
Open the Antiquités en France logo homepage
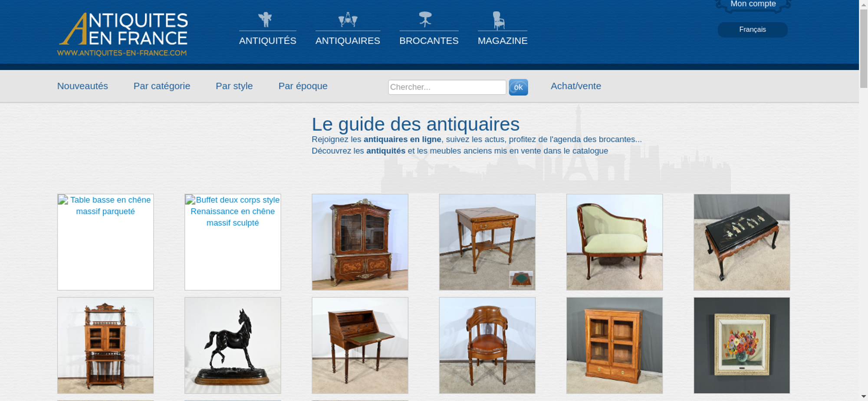(x=123, y=35)
